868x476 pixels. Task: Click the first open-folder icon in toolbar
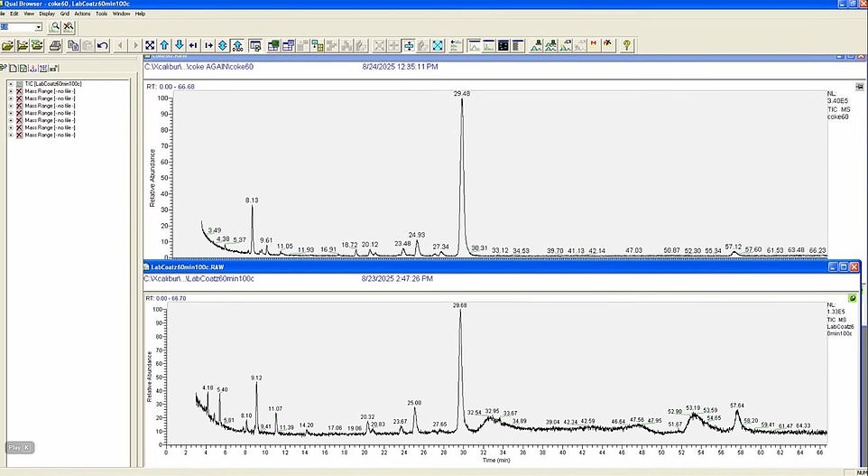click(7, 45)
